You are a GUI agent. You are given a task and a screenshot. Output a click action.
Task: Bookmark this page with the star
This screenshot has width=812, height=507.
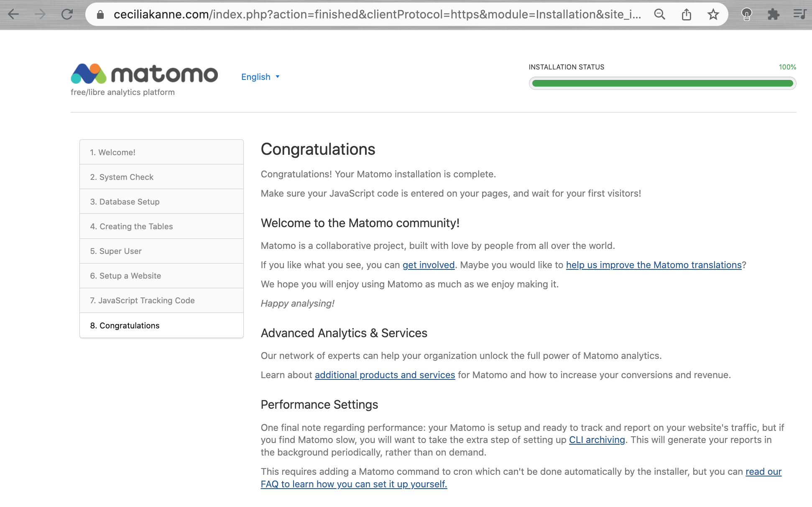(713, 15)
